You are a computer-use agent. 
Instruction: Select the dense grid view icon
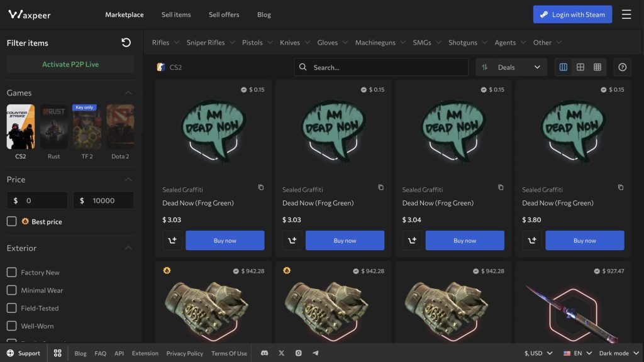[597, 67]
